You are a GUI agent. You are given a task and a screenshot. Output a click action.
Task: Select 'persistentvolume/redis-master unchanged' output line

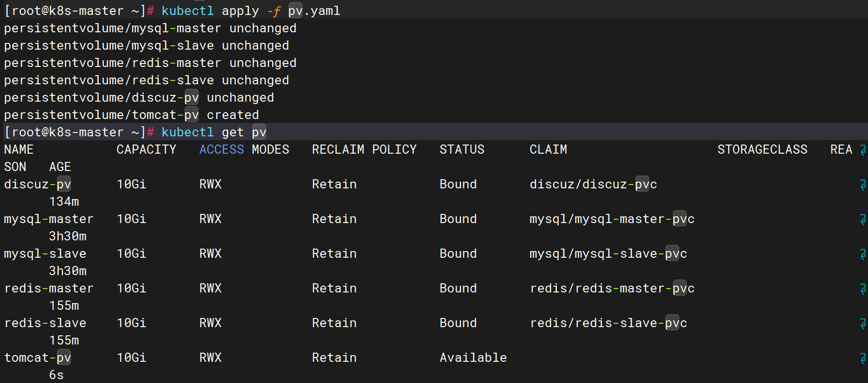point(150,63)
